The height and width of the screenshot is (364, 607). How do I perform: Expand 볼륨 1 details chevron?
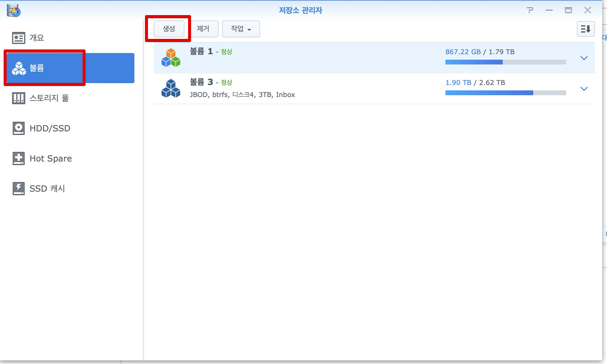pos(584,58)
